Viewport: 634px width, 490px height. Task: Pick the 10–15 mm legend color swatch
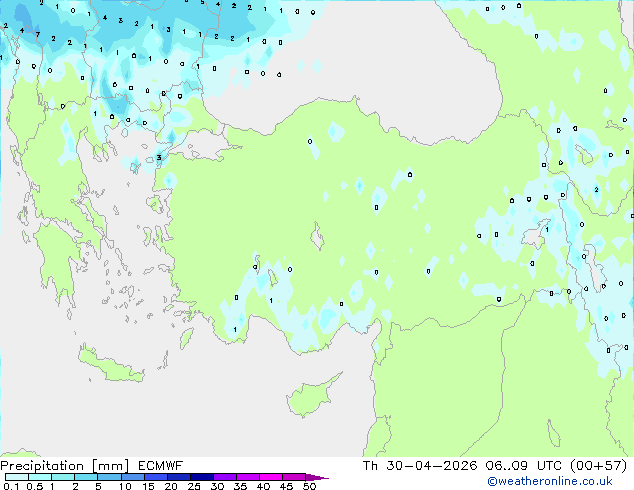pos(132,477)
